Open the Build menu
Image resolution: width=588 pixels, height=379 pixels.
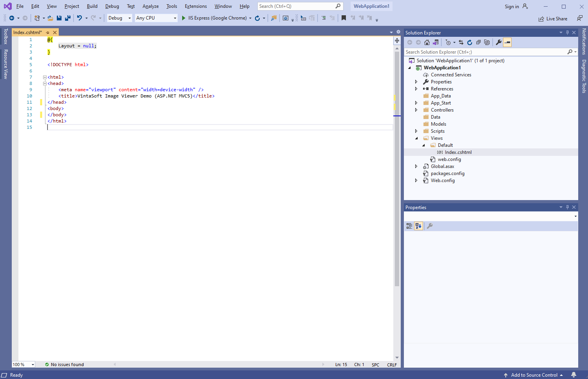92,6
